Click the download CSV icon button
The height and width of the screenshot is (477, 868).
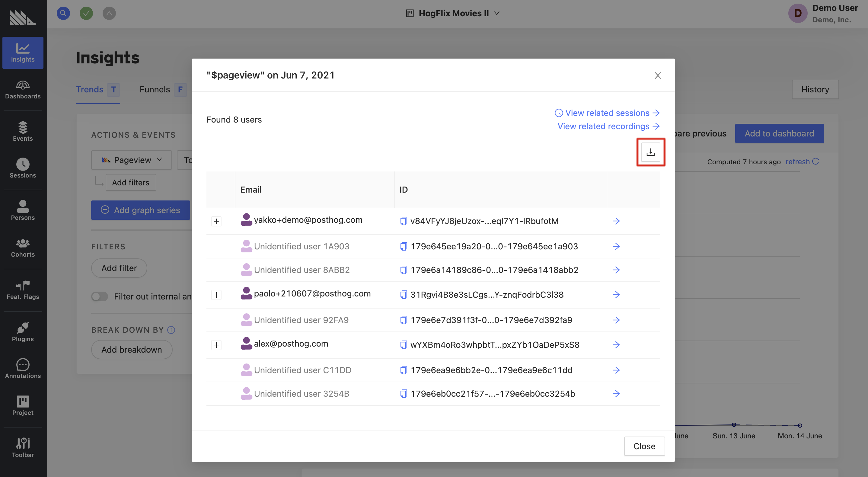coord(650,152)
